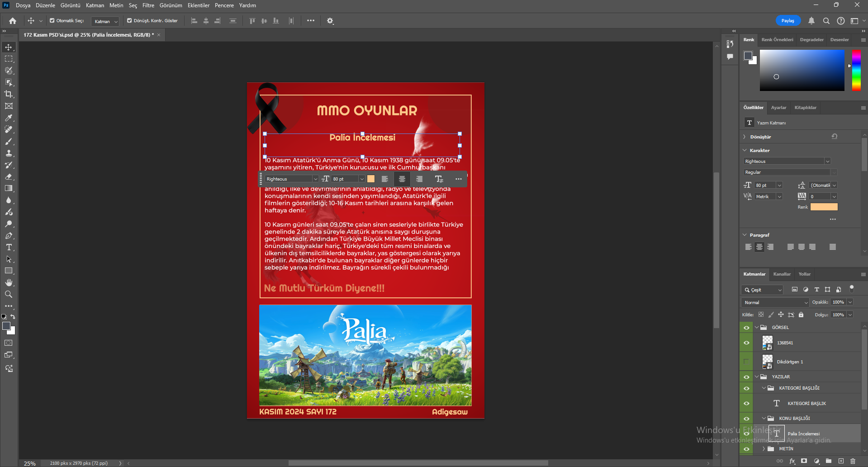Image resolution: width=868 pixels, height=467 pixels.
Task: Select the Move tool in toolbar
Action: tap(9, 47)
